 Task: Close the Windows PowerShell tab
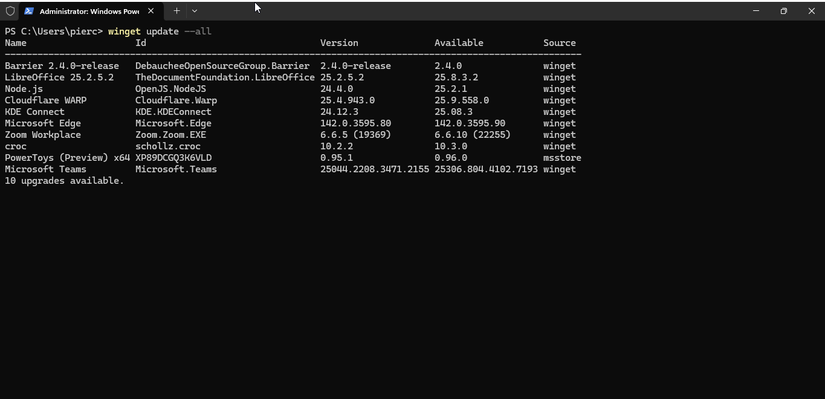[151, 11]
